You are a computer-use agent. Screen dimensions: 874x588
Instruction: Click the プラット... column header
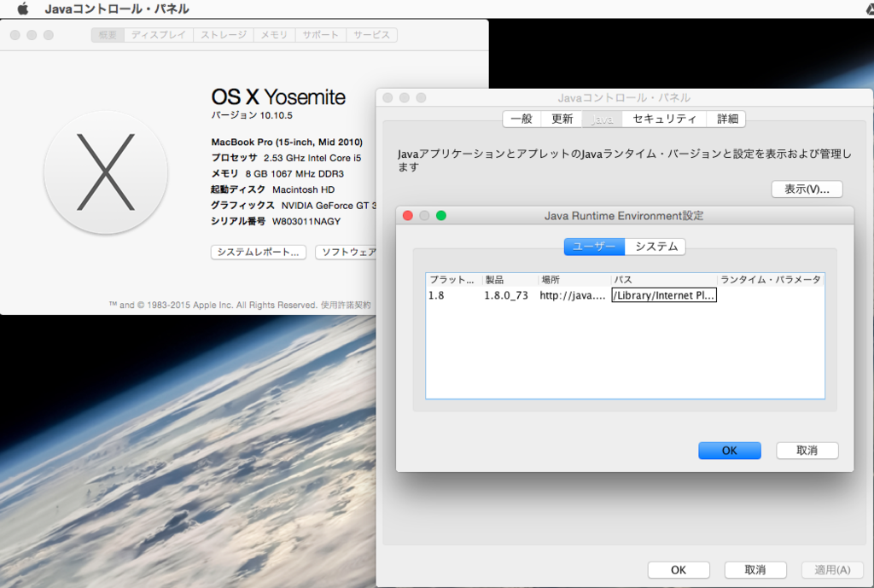(454, 280)
